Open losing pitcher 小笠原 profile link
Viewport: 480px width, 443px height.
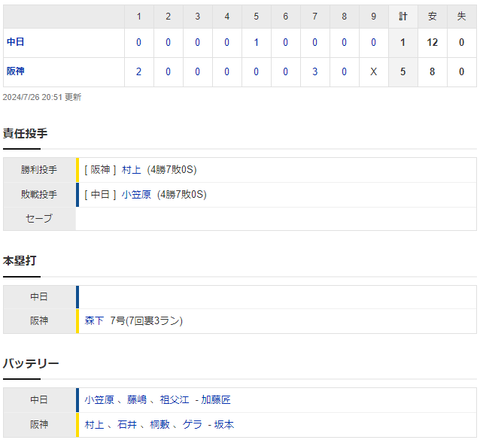click(x=136, y=195)
